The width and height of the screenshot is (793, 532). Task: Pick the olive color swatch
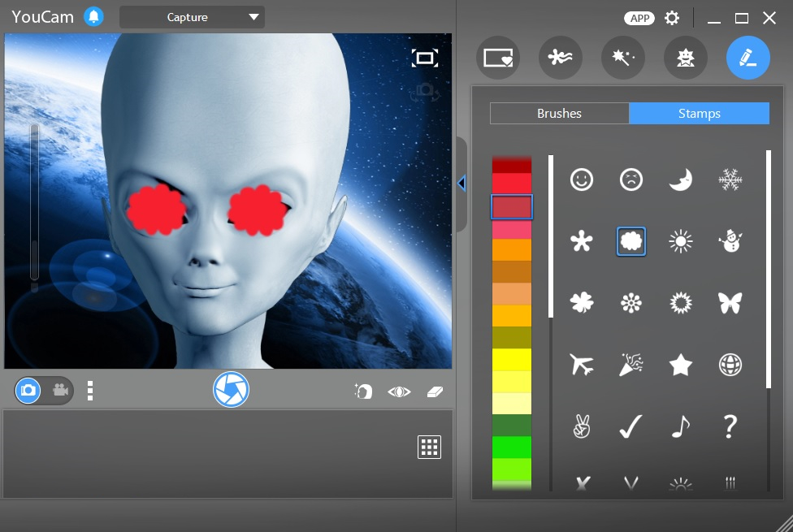click(x=512, y=337)
